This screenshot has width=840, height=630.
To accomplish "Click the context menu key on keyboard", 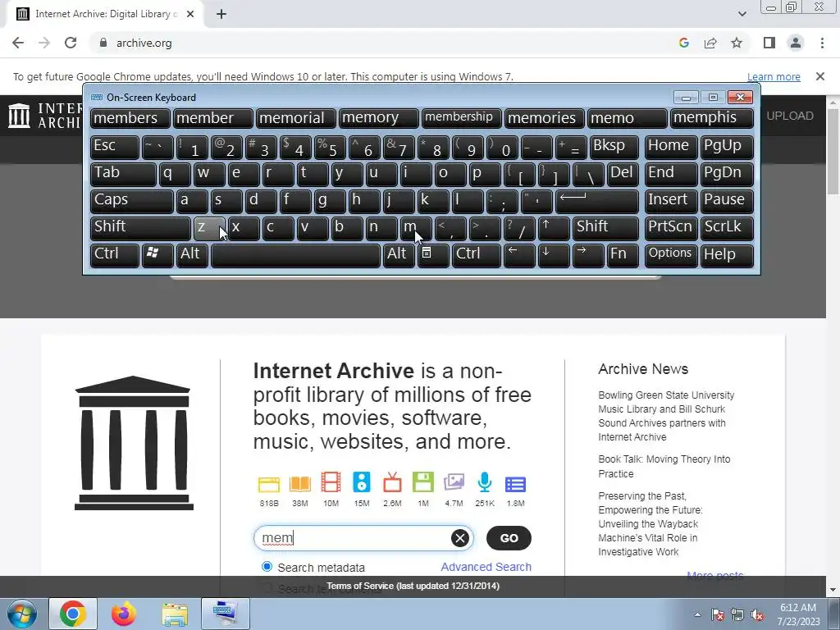I will [433, 256].
